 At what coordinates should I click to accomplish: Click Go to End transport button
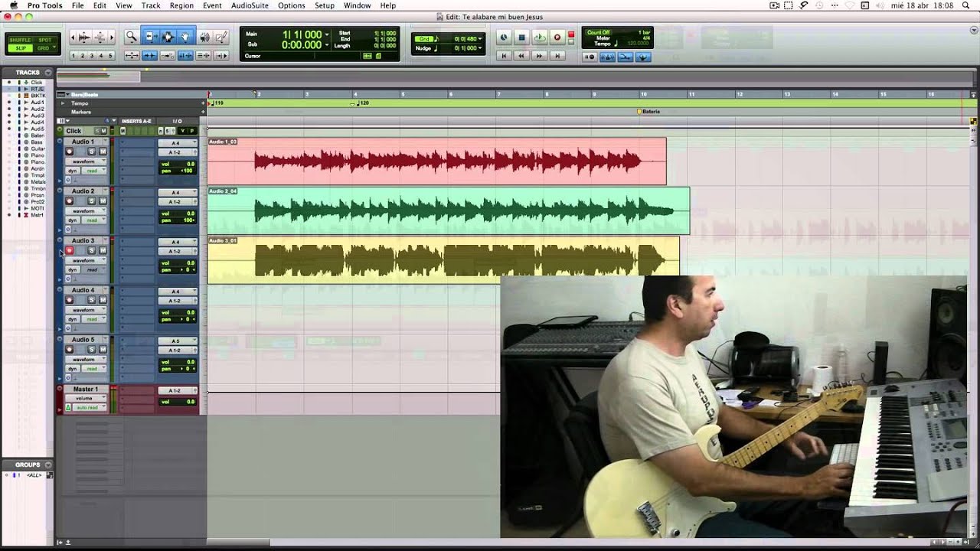tap(557, 56)
